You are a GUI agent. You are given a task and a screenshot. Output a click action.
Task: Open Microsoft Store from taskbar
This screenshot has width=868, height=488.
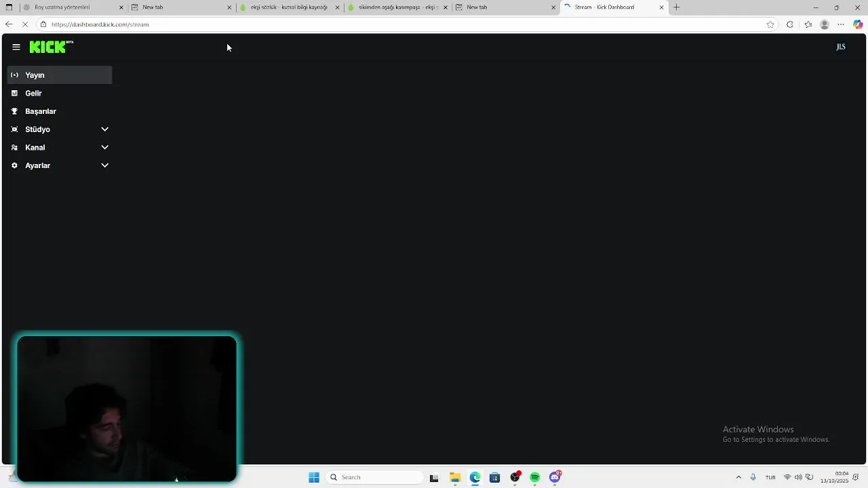point(495,477)
